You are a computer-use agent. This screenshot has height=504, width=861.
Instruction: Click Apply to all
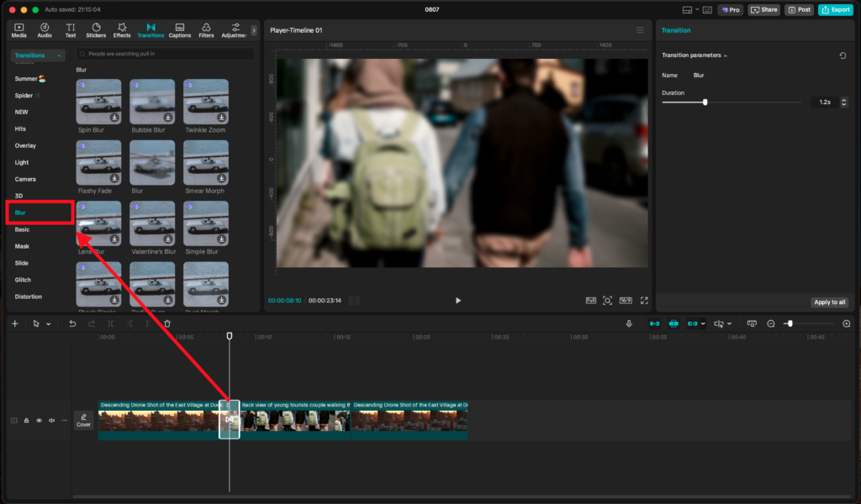[x=830, y=302]
